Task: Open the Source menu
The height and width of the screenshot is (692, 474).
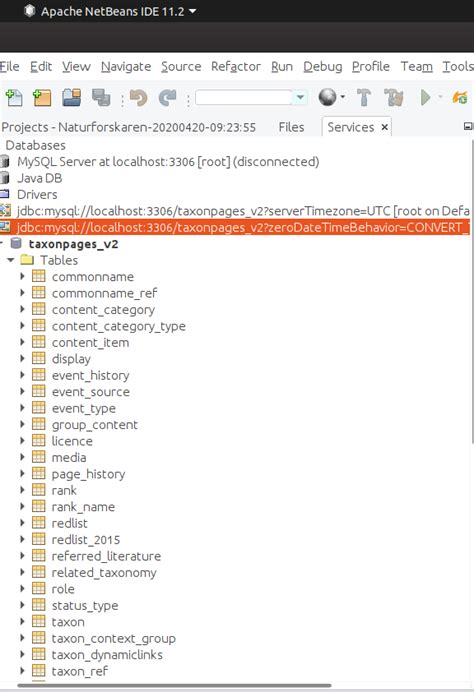Action: click(x=181, y=67)
